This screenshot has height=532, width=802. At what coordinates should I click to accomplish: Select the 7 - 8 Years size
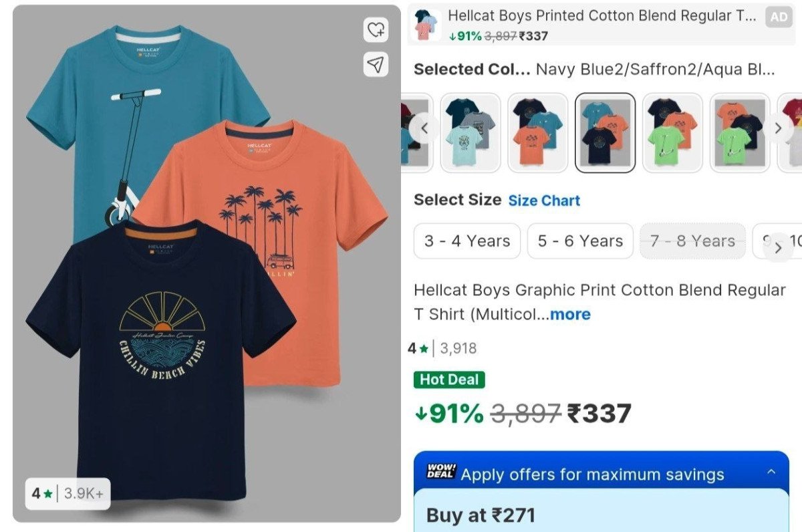(692, 241)
